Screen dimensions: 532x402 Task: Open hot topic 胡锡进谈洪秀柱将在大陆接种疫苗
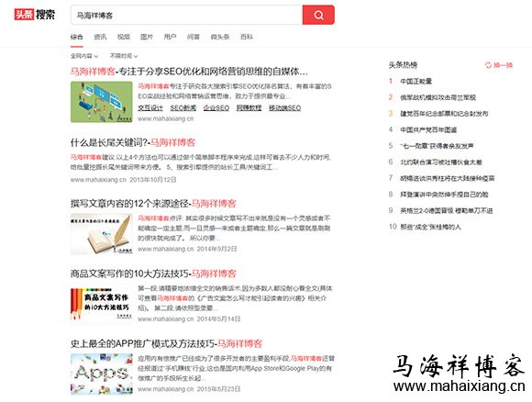[x=448, y=178]
